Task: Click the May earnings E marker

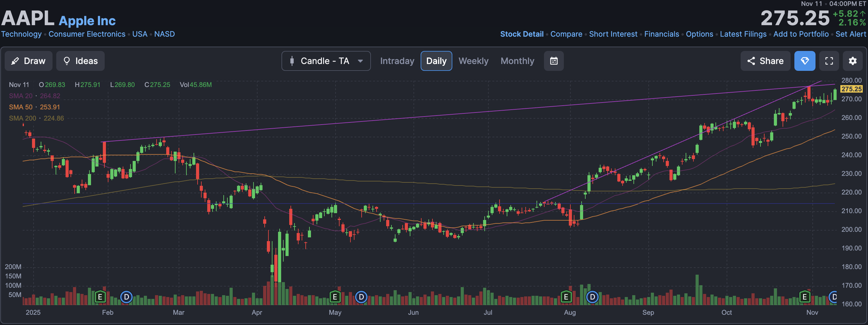Action: point(335,297)
